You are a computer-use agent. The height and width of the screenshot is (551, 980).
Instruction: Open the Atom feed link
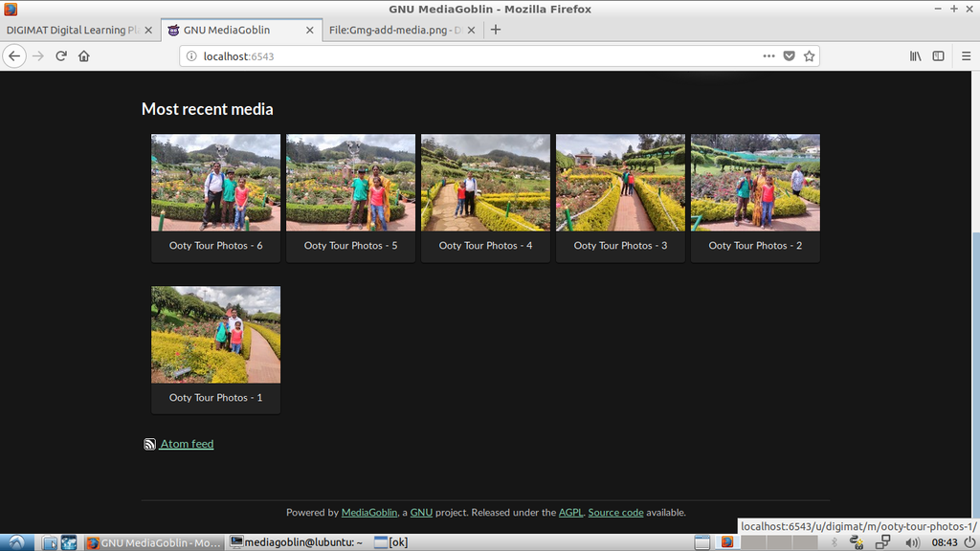click(187, 444)
